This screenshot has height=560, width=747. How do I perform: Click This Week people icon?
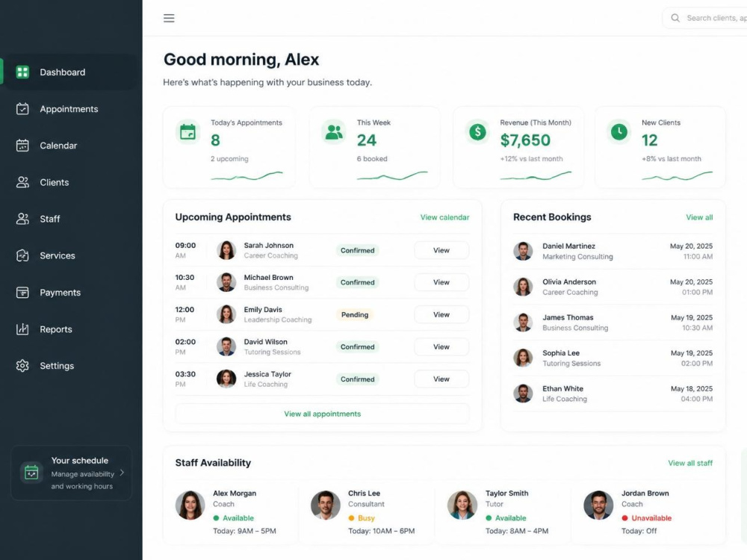(x=333, y=132)
